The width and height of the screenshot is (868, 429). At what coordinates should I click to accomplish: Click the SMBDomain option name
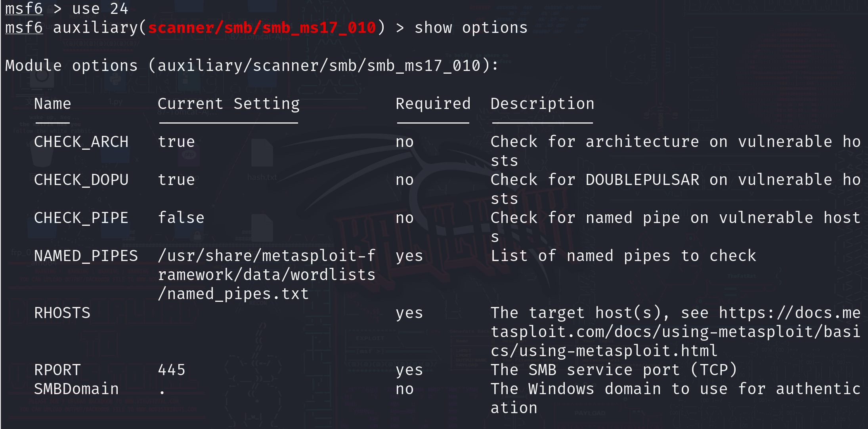click(76, 389)
